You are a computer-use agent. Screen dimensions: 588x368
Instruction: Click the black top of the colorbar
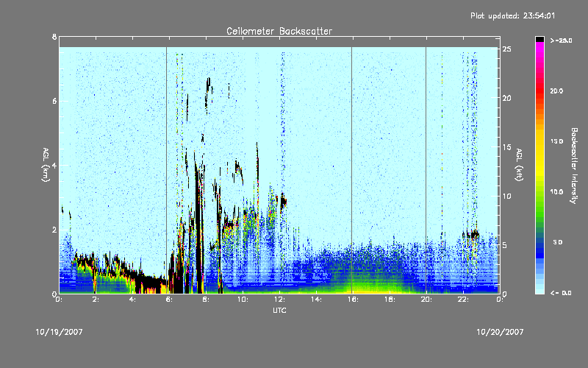pos(539,39)
